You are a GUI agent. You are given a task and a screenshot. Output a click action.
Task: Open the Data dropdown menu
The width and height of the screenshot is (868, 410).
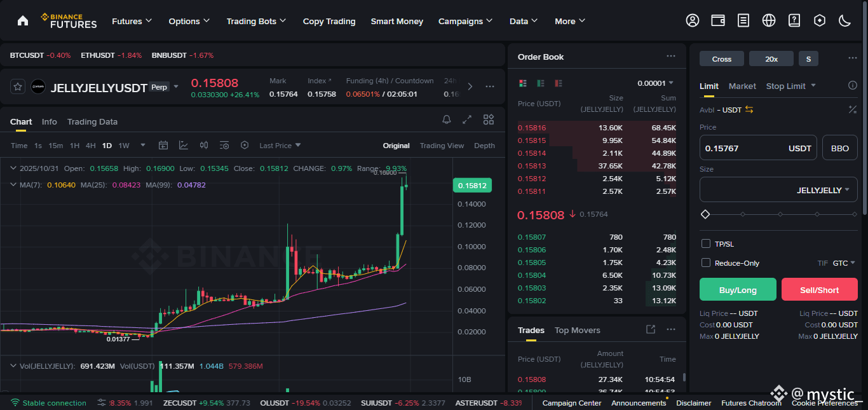[x=524, y=21]
